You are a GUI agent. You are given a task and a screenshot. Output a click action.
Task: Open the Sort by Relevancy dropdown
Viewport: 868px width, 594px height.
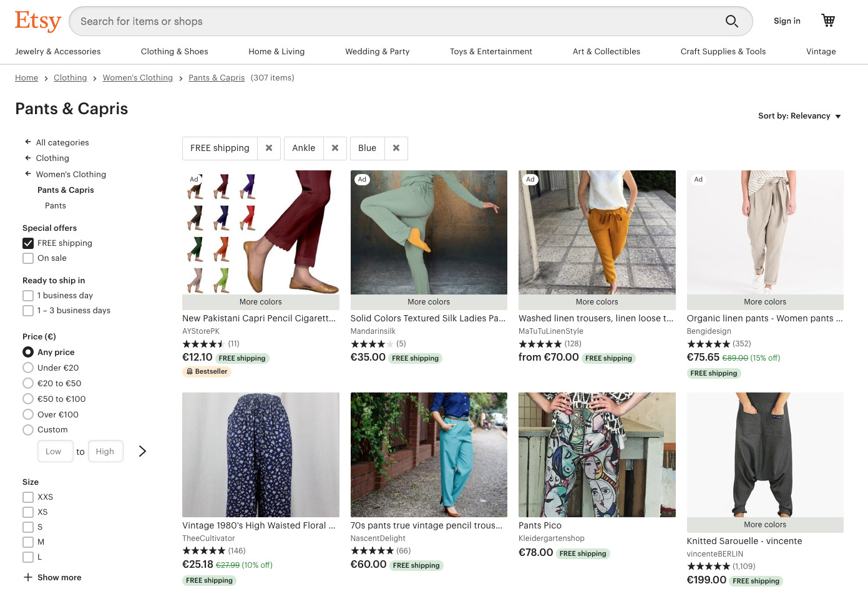click(x=799, y=116)
